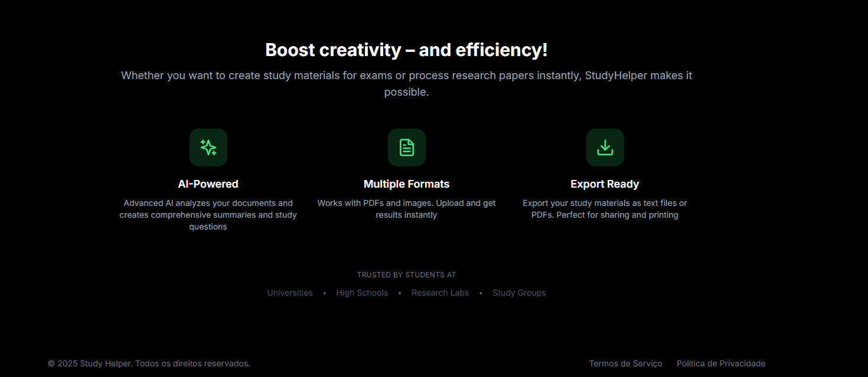The width and height of the screenshot is (868, 377).
Task: Click the "Export Ready" feature title
Action: (605, 184)
